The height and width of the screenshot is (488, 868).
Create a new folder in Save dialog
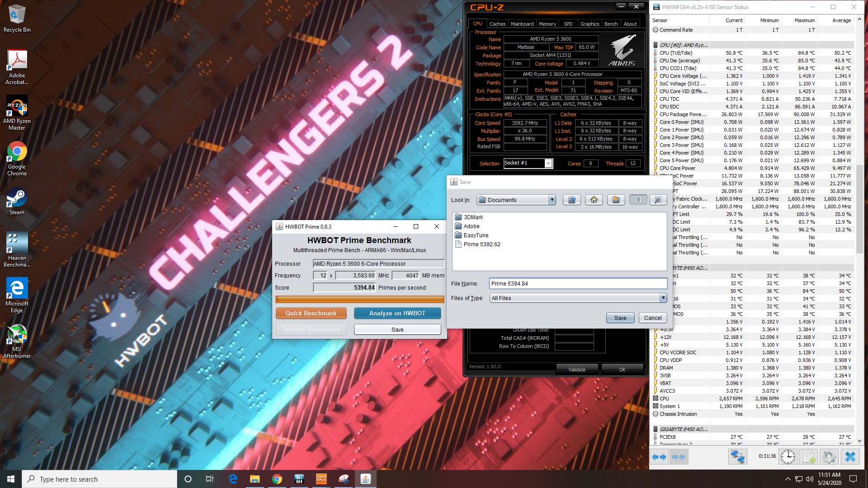point(616,200)
